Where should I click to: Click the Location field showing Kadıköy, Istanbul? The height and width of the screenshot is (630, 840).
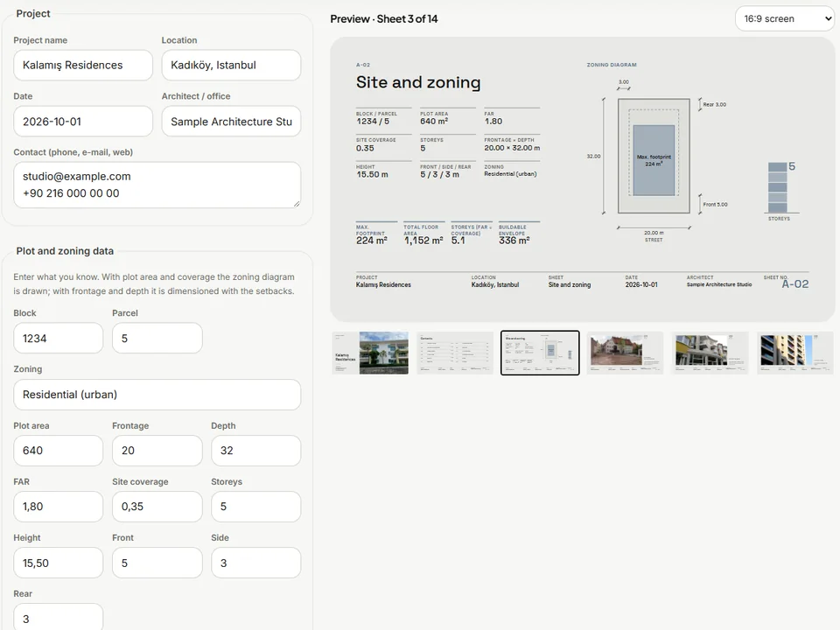click(231, 66)
